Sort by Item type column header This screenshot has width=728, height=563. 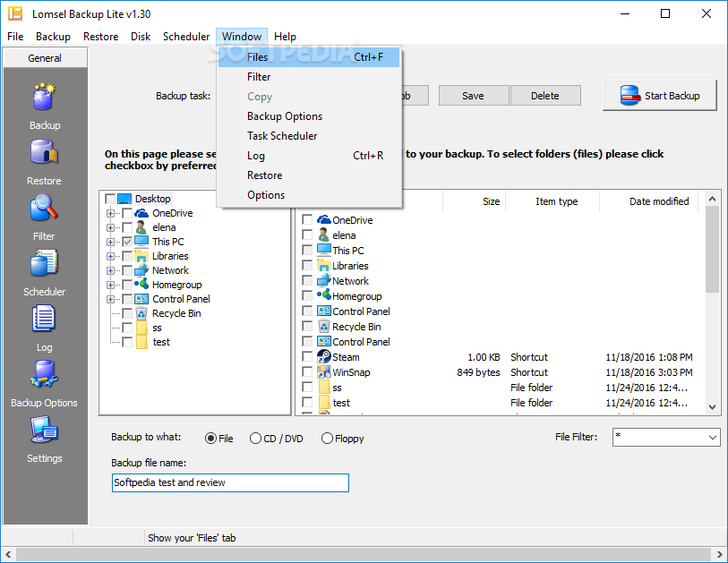click(552, 201)
